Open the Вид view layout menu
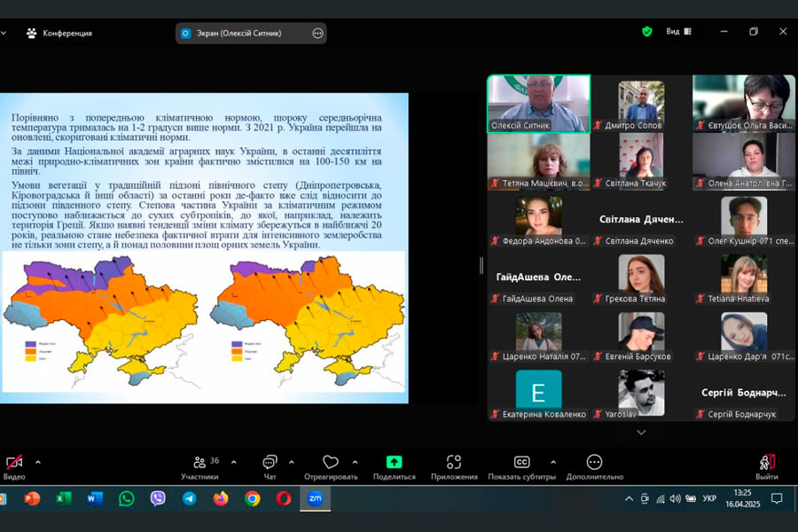 678,32
